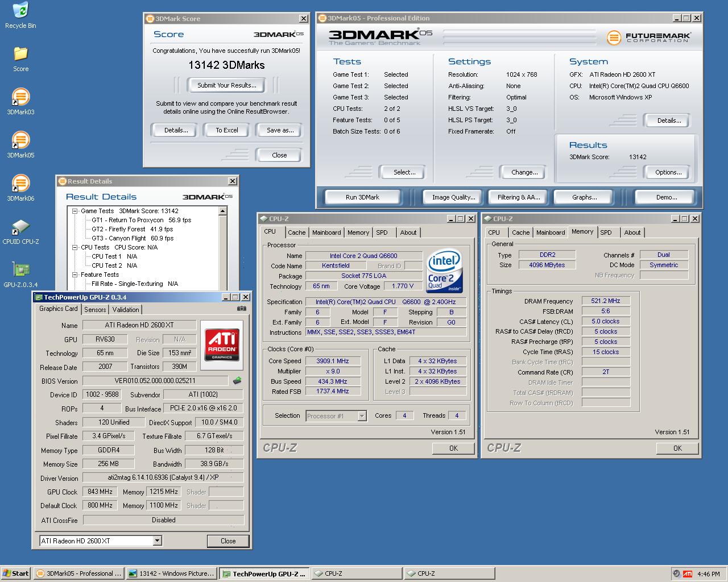
Task: Open the Recycle Bin desktop icon
Action: click(20, 15)
